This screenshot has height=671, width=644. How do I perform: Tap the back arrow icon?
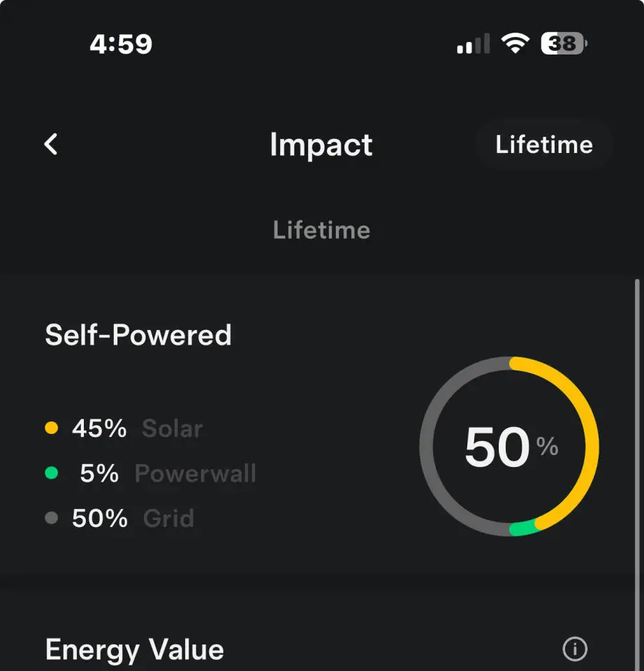[51, 145]
